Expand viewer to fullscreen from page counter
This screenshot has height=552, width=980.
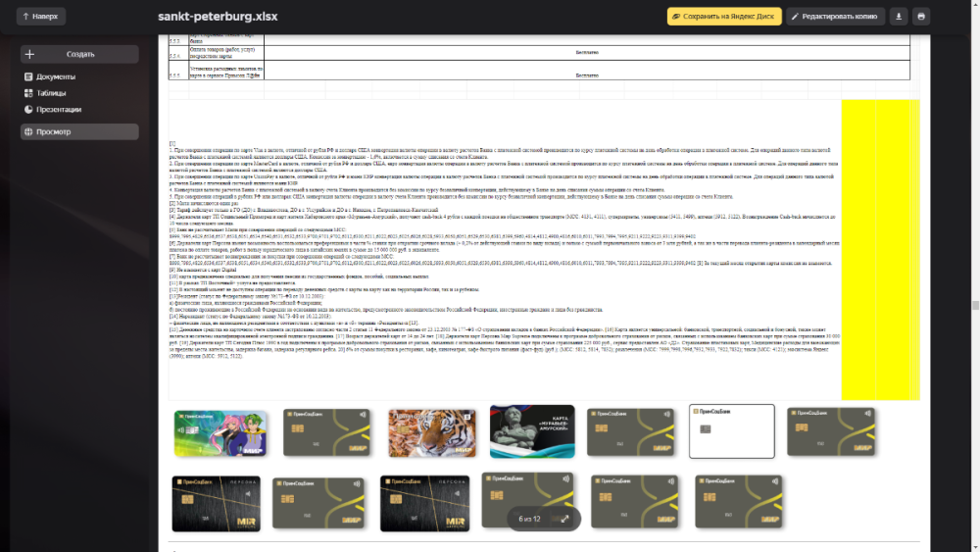(566, 517)
